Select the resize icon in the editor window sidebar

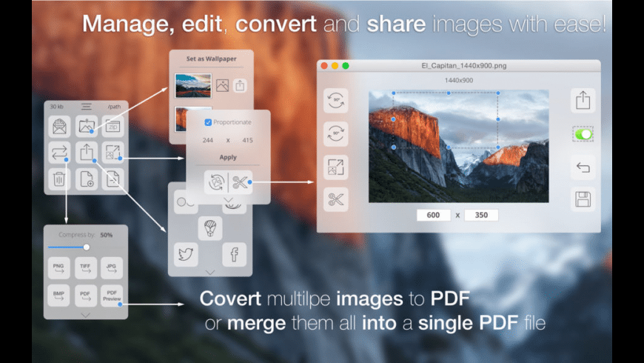coord(335,167)
